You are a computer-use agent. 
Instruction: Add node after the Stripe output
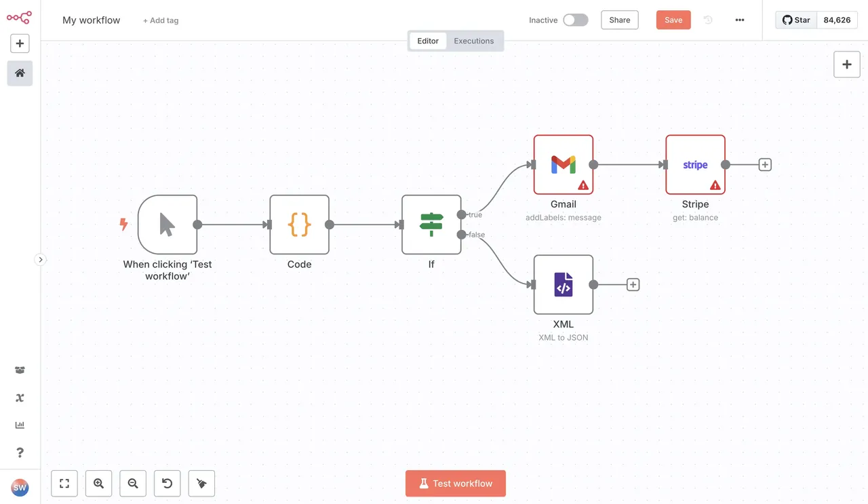765,165
